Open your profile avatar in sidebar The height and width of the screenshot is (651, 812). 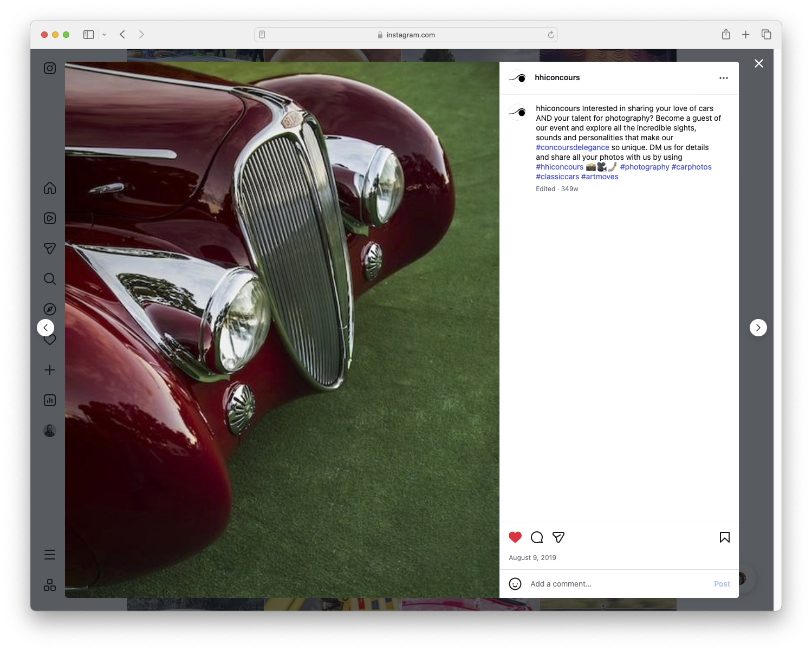[50, 431]
